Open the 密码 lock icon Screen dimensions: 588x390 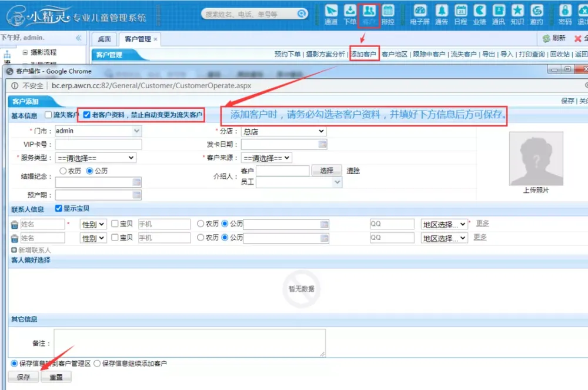pos(564,13)
